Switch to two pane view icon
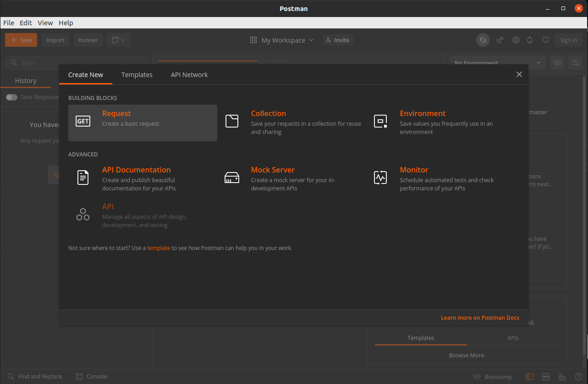This screenshot has width=588, height=384. 546,377
